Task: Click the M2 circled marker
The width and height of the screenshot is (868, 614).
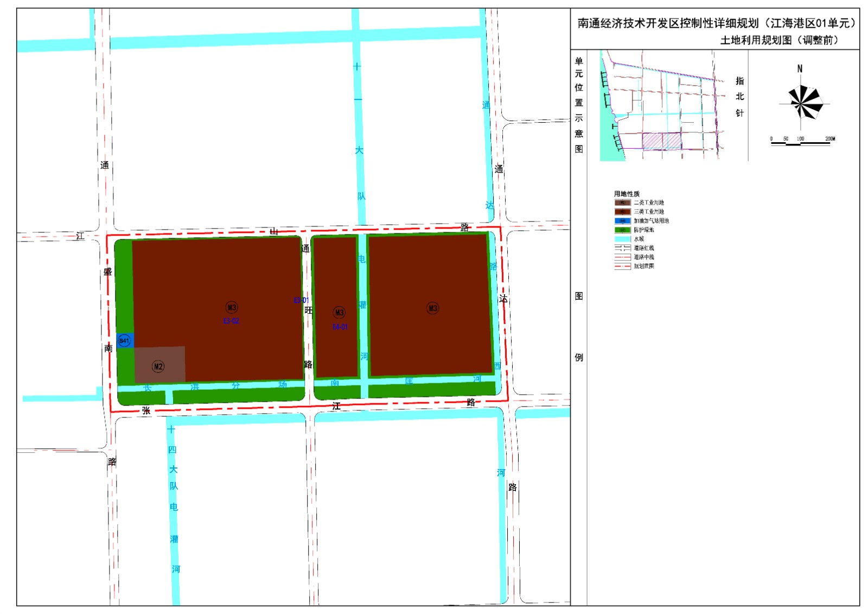Action: (158, 366)
